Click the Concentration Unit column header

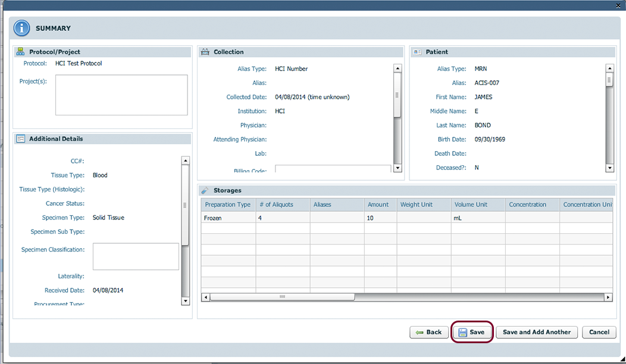pos(586,205)
